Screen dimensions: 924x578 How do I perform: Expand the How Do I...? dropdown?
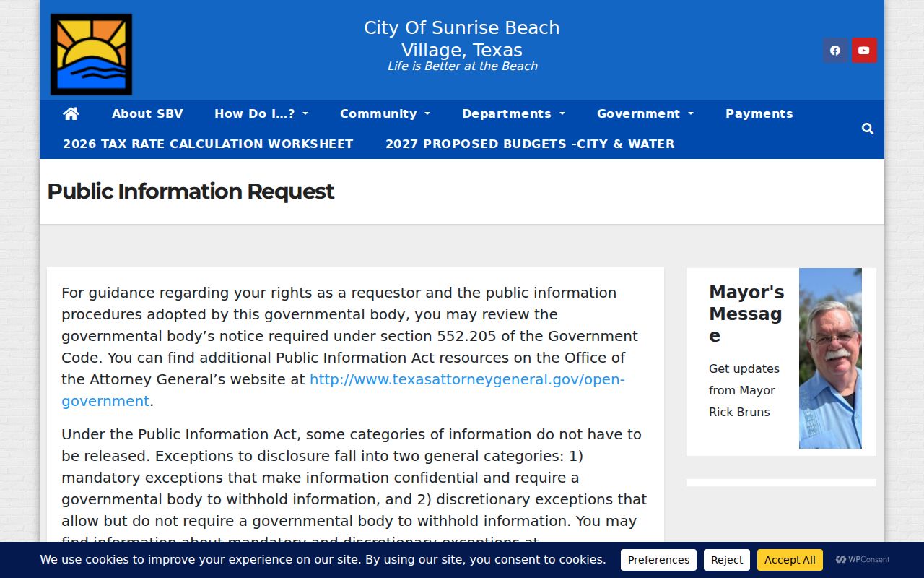point(261,113)
